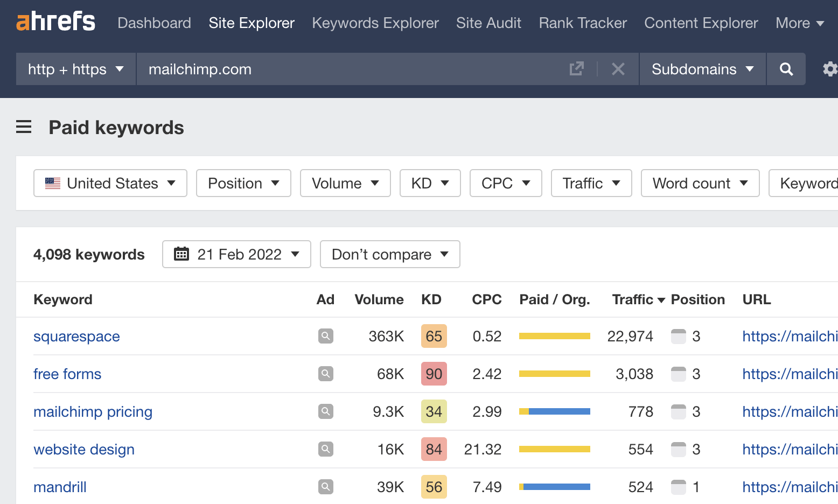
Task: Open the website design keyword link
Action: click(84, 450)
